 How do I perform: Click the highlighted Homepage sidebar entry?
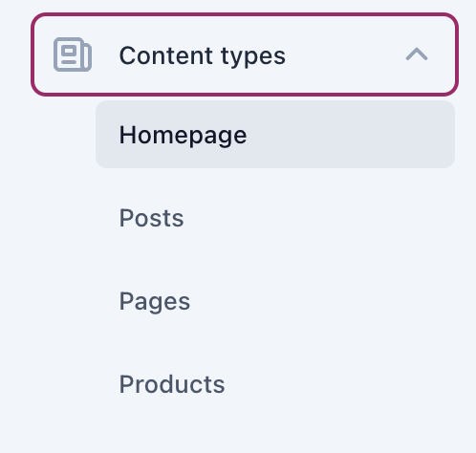[x=275, y=135]
